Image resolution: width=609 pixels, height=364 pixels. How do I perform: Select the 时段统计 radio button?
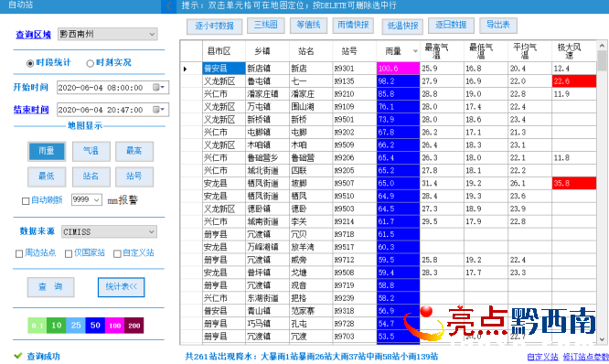click(x=29, y=63)
